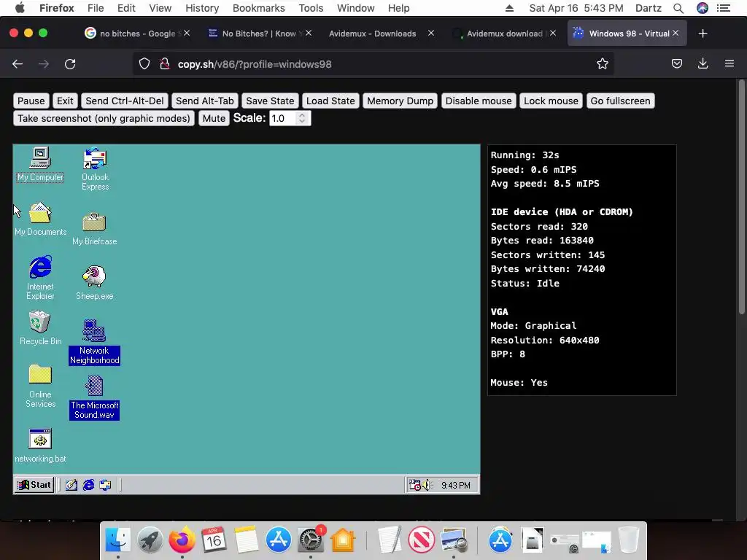The width and height of the screenshot is (747, 560).
Task: Open the File menu
Action: (x=96, y=8)
